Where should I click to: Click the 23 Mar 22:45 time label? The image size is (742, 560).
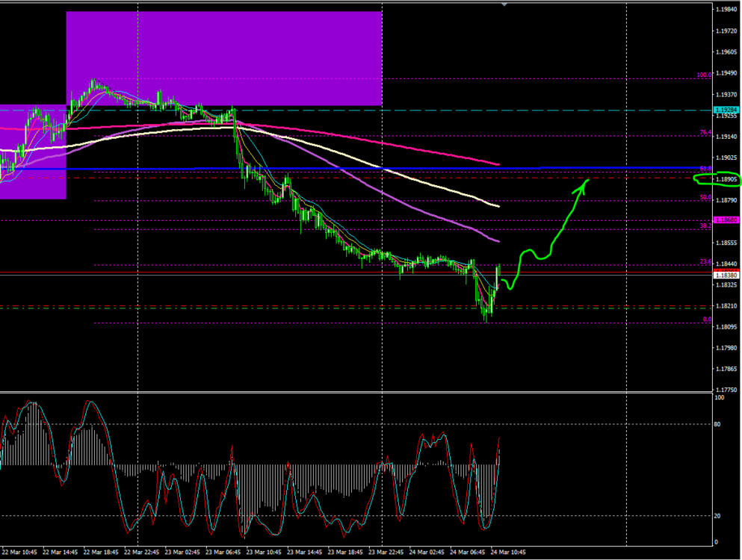pyautogui.click(x=386, y=552)
